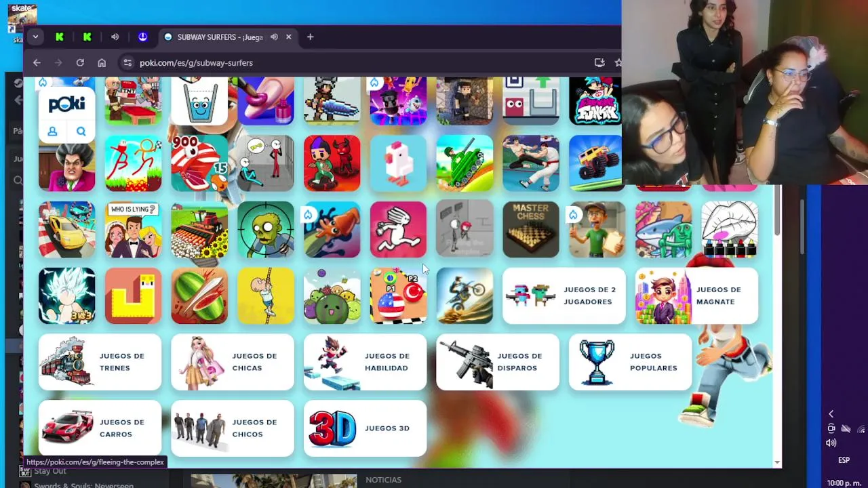The image size is (868, 488).
Task: Open the Who Is Lying game
Action: point(133,230)
